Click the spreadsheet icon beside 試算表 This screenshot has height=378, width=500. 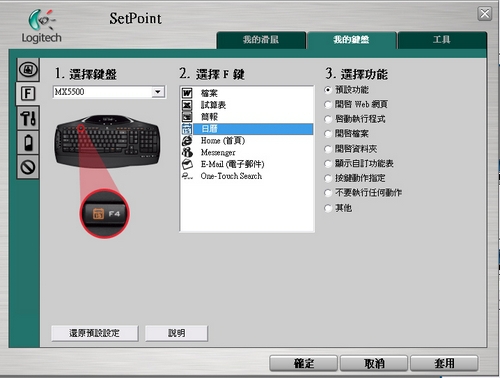coord(187,105)
